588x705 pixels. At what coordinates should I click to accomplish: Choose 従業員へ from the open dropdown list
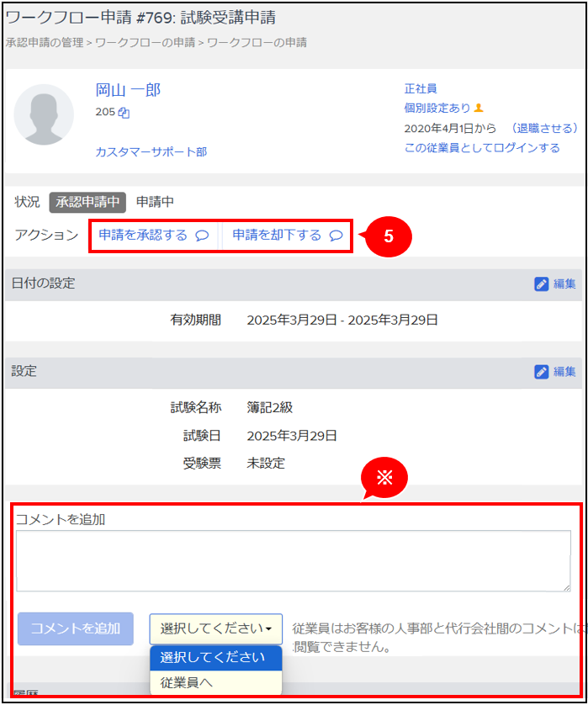pos(187,682)
